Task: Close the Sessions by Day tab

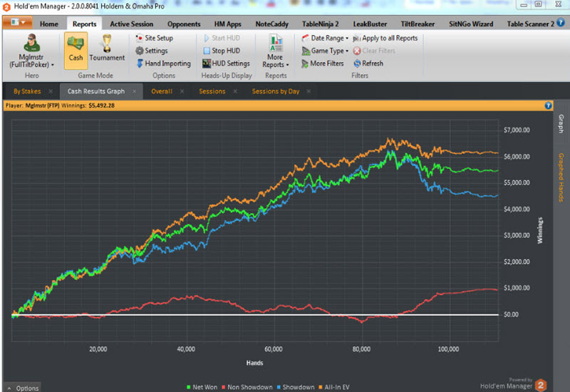Action: (x=309, y=91)
